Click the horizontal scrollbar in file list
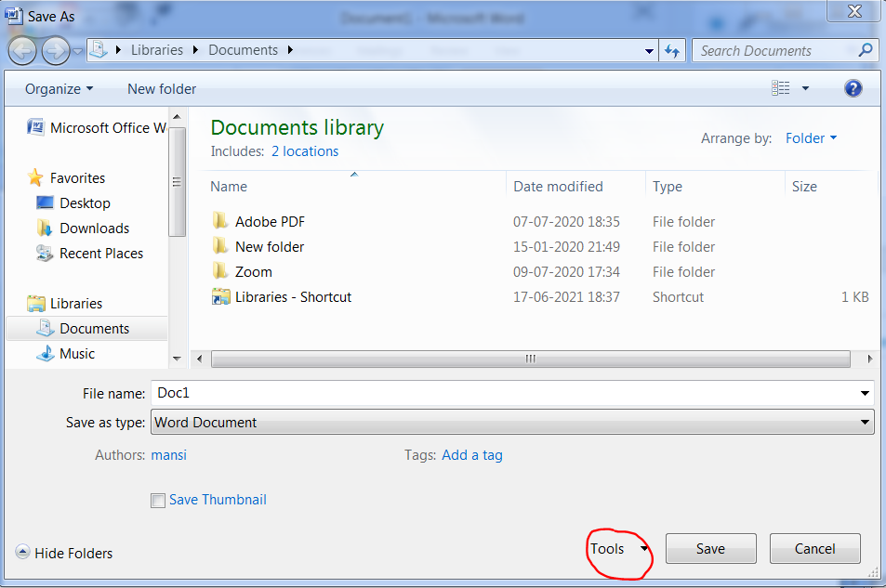The image size is (886, 588). (530, 359)
